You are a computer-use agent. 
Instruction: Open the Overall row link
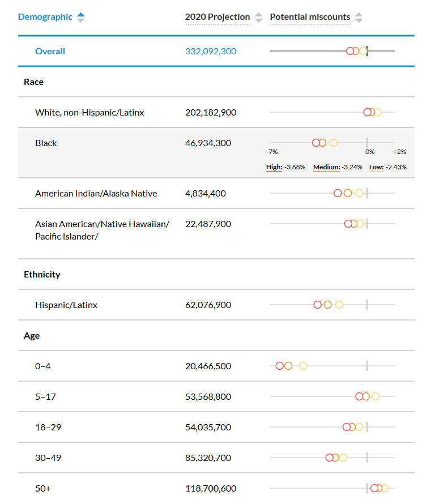tap(50, 52)
